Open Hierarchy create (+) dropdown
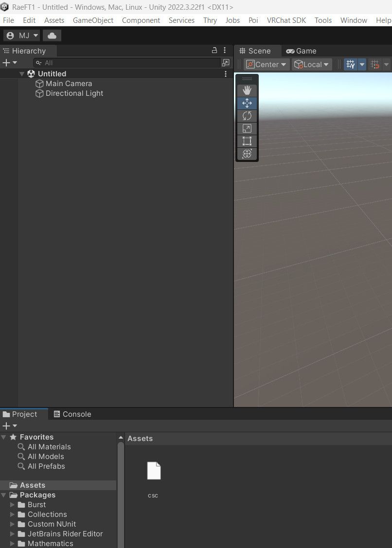392x548 pixels. [x=9, y=63]
